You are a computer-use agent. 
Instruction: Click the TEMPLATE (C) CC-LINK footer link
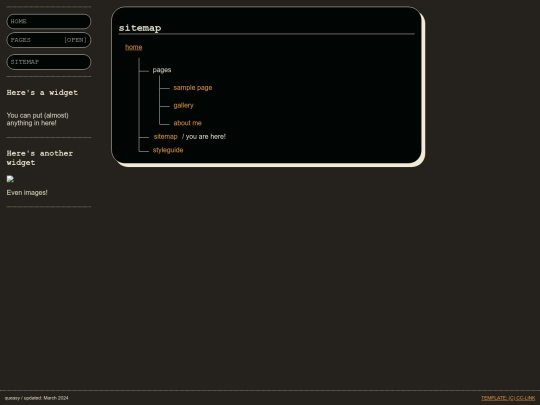(x=508, y=398)
